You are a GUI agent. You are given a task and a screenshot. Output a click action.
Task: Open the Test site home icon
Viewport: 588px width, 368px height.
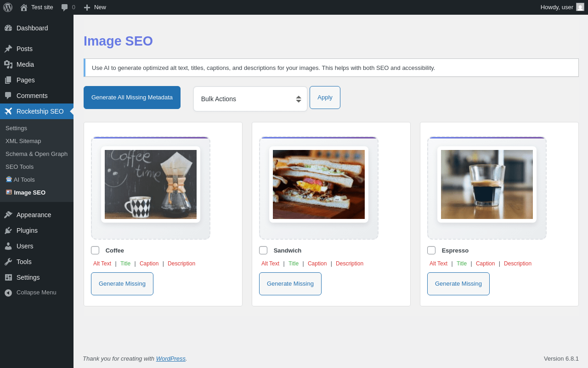coord(24,7)
